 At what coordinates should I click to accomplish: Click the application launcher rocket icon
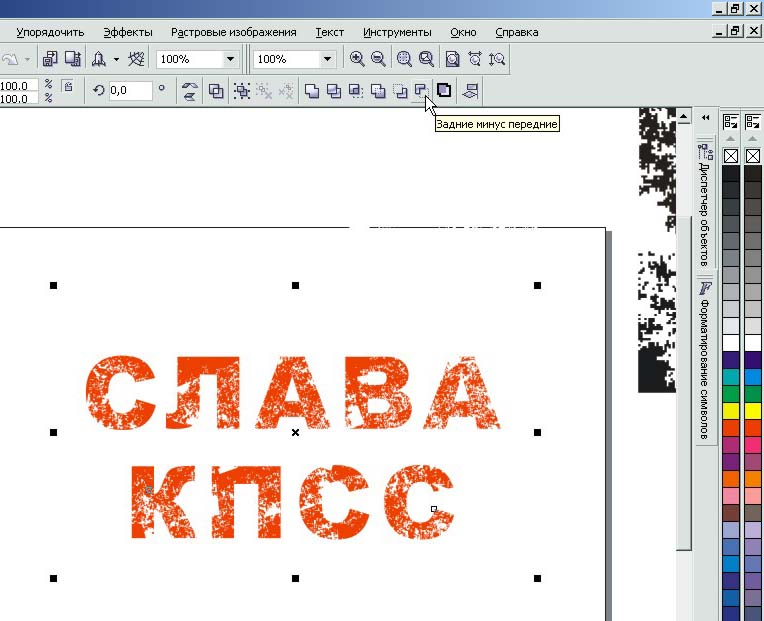[x=100, y=59]
